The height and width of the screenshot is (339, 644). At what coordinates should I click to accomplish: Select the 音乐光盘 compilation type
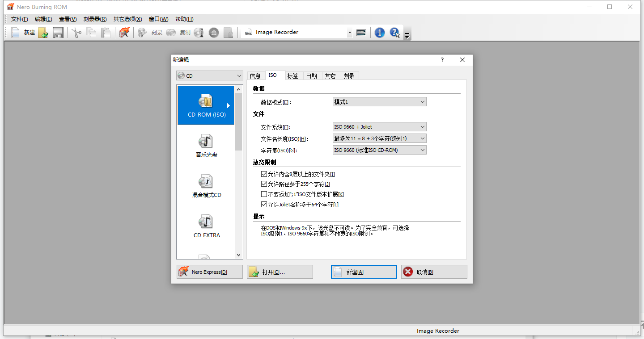coord(206,146)
